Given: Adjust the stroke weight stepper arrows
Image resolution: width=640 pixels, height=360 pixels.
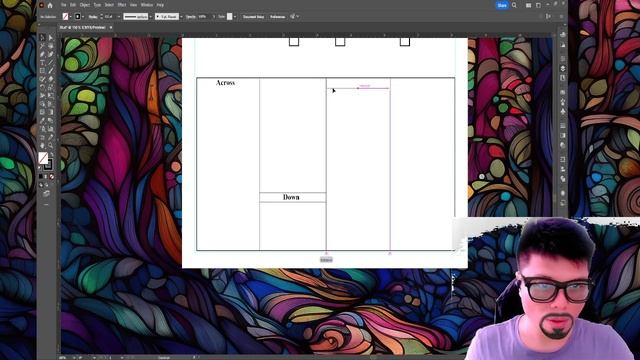Looking at the screenshot, I should pos(102,17).
